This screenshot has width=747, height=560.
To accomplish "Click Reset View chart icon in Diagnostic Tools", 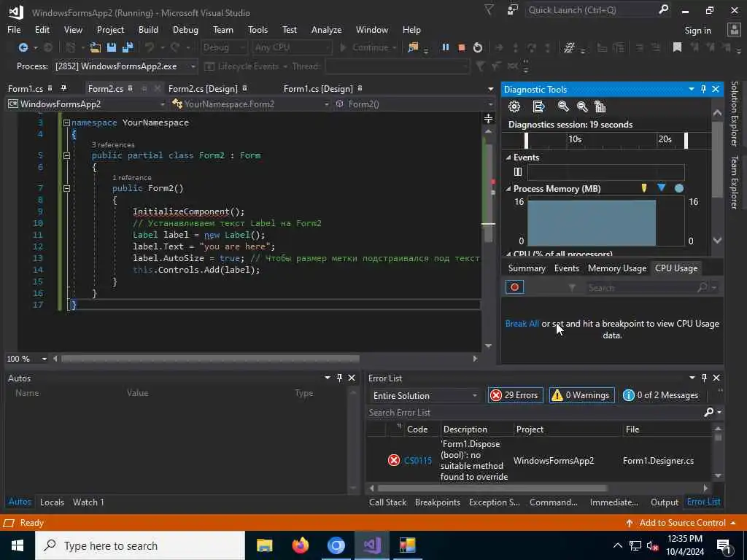I will [x=600, y=106].
